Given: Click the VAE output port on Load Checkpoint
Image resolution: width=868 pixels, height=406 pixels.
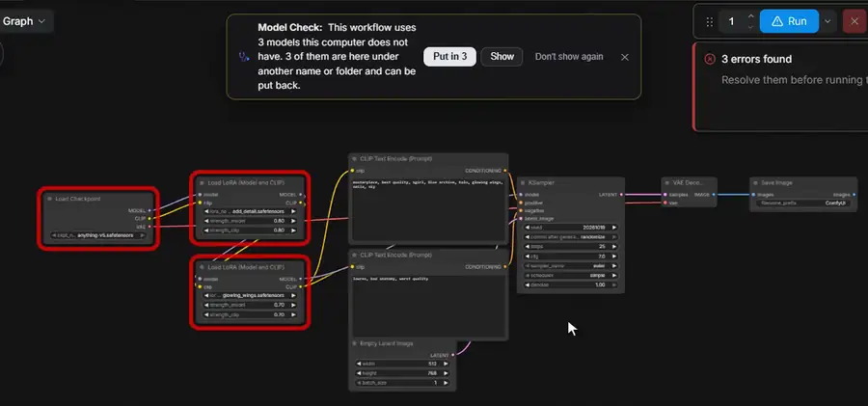Looking at the screenshot, I should pos(149,226).
